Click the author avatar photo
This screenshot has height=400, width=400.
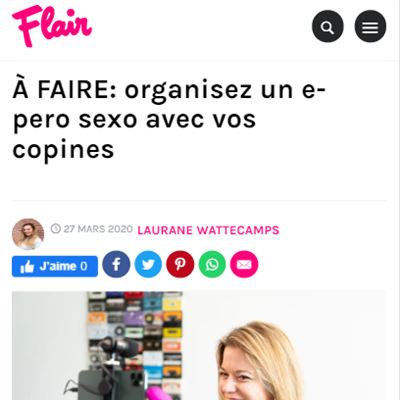coord(28,234)
